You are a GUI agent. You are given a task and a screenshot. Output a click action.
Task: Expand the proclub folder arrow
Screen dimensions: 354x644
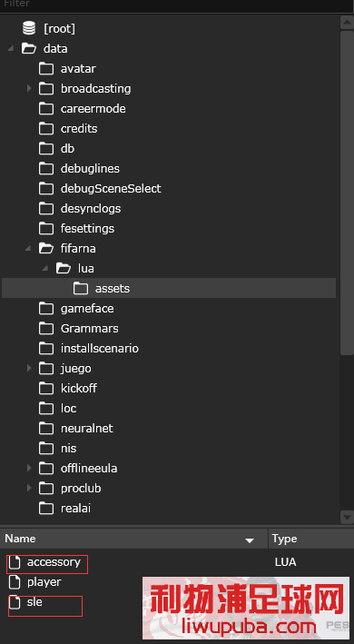point(29,488)
